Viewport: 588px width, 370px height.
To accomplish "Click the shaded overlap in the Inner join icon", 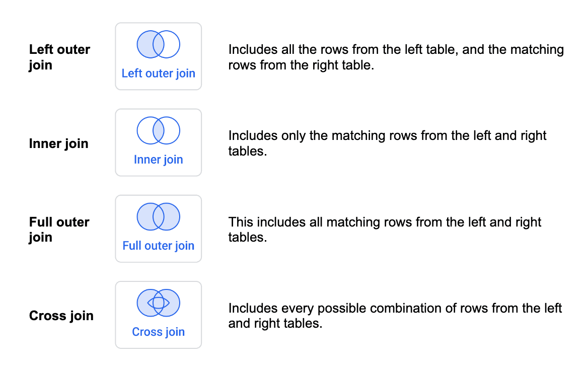I will 159,130.
